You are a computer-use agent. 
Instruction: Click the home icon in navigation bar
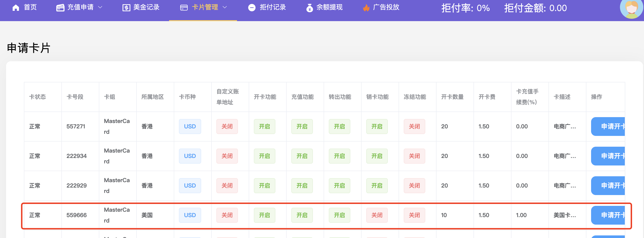16,8
